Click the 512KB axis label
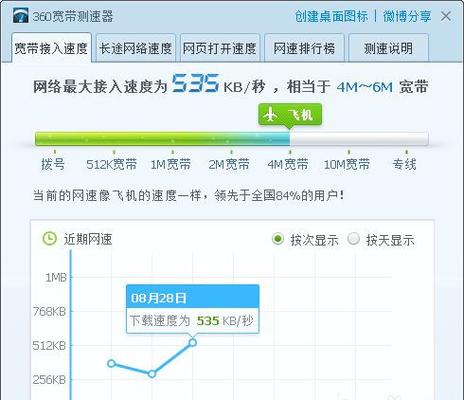This screenshot has width=464, height=400. [49, 345]
